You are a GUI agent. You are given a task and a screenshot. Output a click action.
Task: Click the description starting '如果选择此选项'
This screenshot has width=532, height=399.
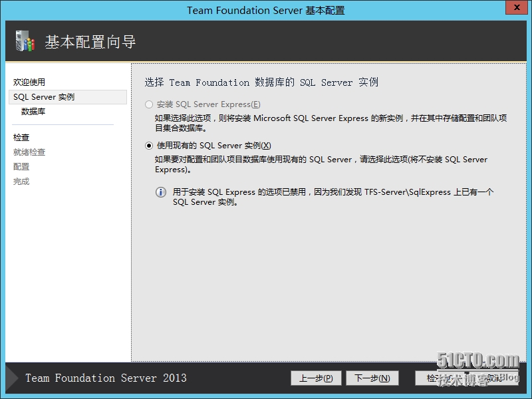tap(331, 123)
